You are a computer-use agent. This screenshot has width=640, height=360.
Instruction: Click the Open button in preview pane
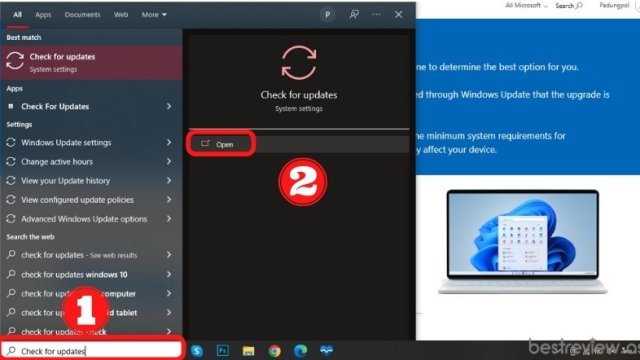click(x=299, y=144)
